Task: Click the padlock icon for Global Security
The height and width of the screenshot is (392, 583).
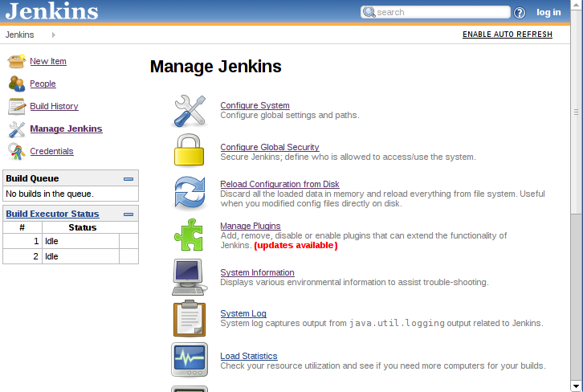Action: point(190,150)
